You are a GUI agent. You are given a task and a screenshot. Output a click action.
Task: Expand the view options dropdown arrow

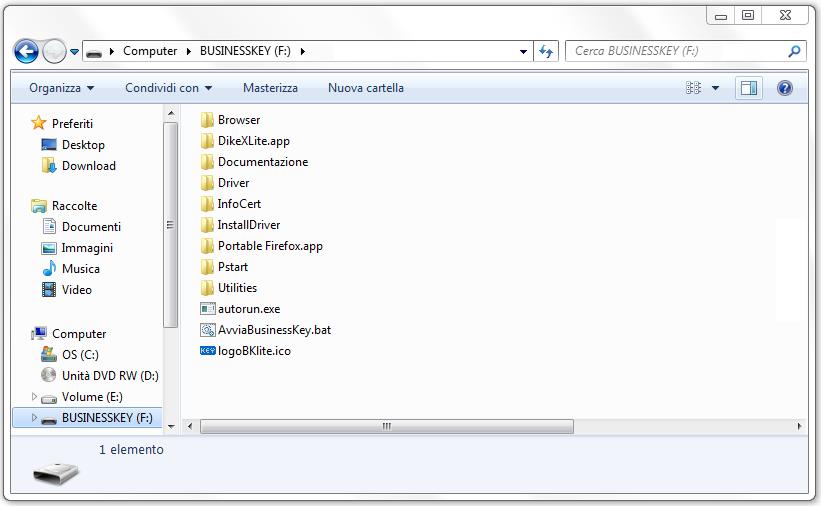tap(715, 88)
